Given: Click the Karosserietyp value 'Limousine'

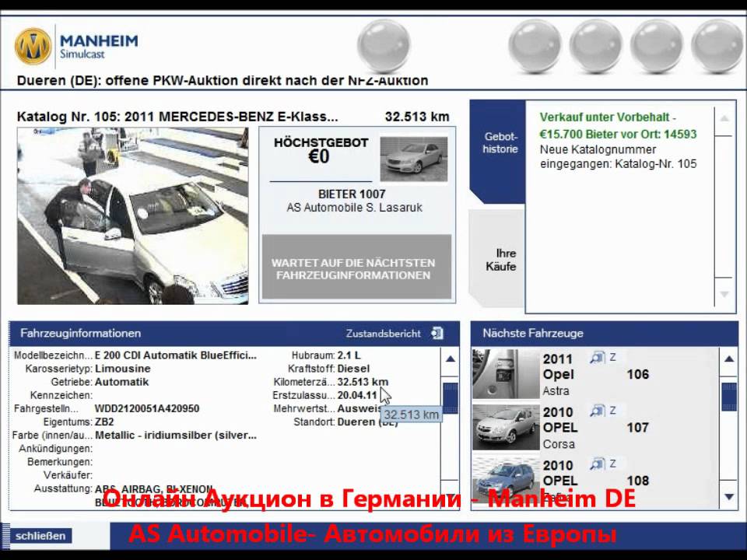Looking at the screenshot, I should 122,369.
